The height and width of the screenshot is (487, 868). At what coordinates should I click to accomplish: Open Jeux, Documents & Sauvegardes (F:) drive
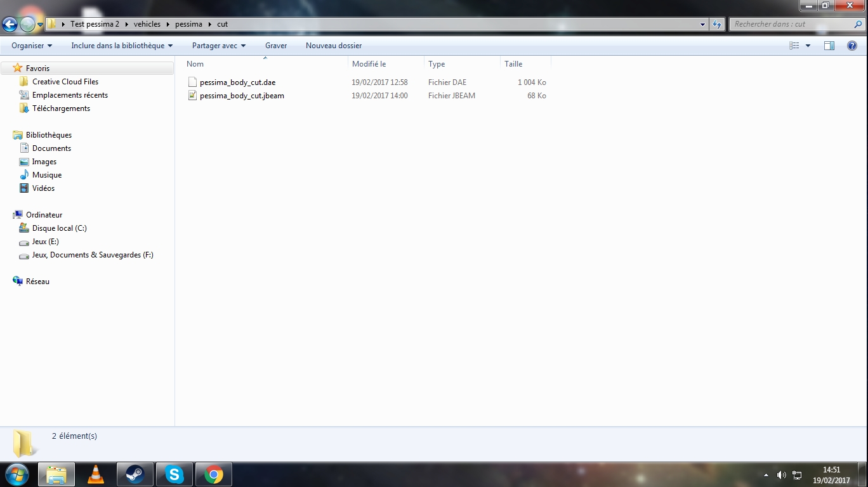pyautogui.click(x=93, y=255)
